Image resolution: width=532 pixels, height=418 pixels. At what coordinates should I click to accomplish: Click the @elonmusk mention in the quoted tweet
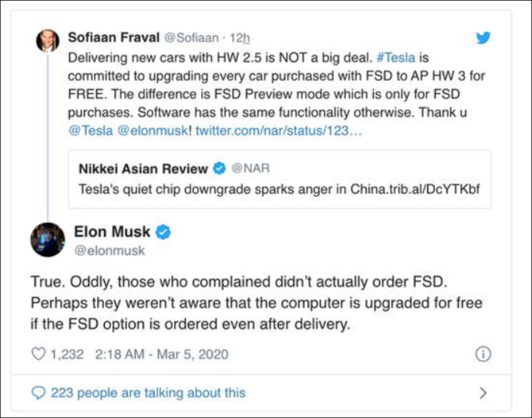[x=153, y=132]
